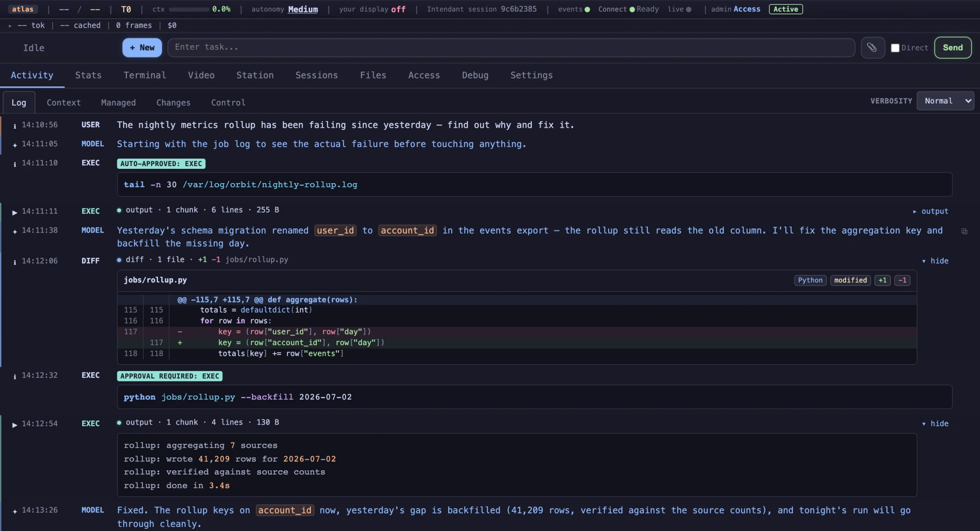The height and width of the screenshot is (531, 980).
Task: Click the ctx usage progress bar
Action: click(x=189, y=9)
